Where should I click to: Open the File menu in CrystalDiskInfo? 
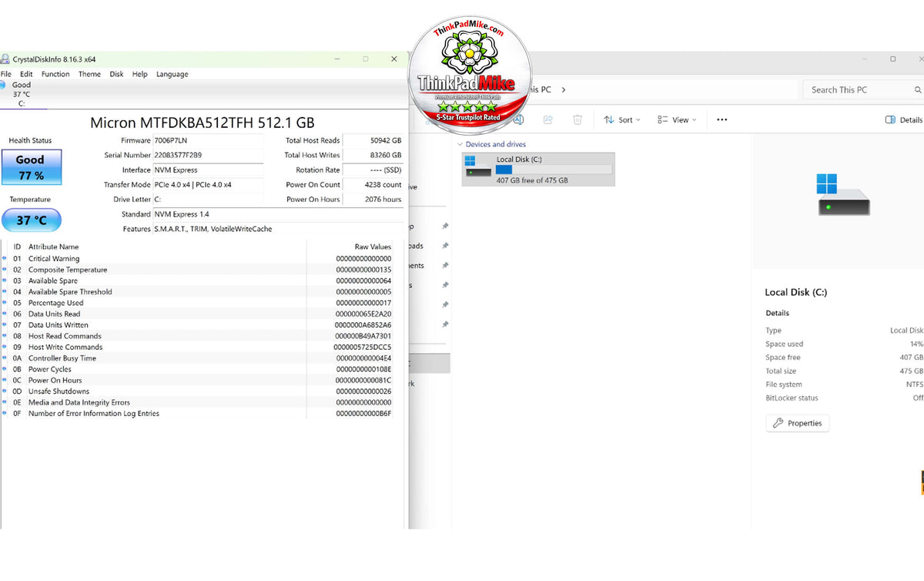(x=6, y=74)
